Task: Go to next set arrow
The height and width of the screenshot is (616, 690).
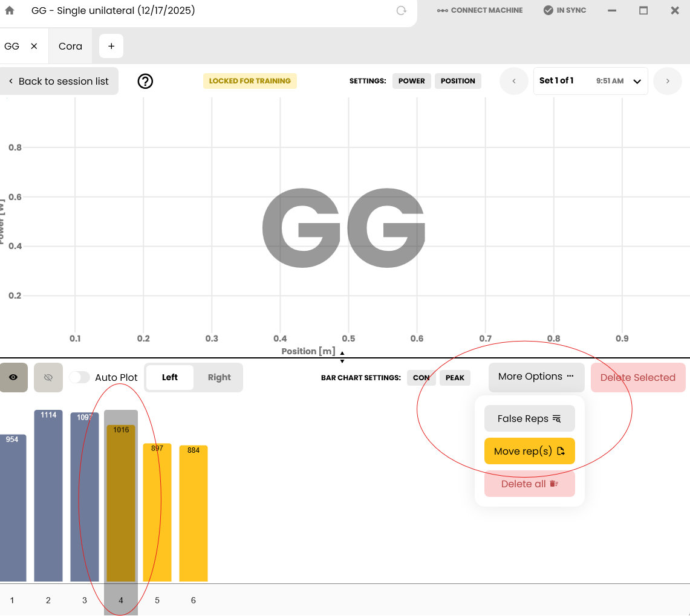Action: click(x=668, y=81)
